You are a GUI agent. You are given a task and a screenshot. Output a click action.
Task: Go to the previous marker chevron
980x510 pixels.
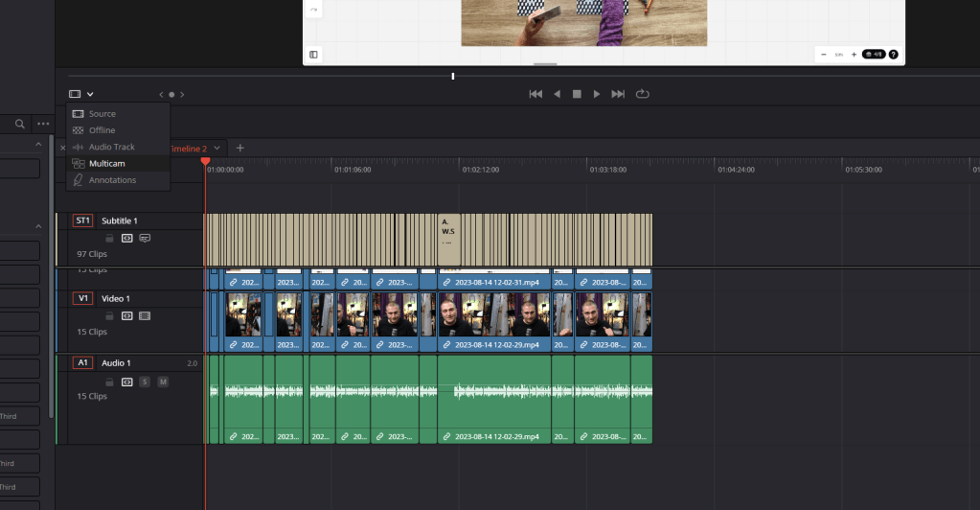click(x=161, y=95)
